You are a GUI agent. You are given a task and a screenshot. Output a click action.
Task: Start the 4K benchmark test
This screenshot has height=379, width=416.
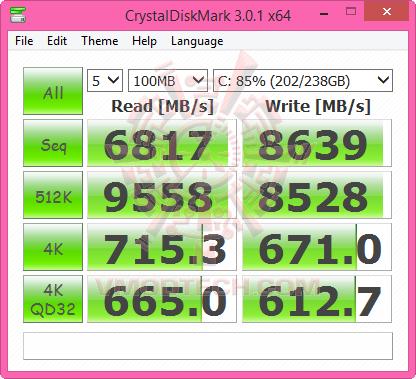tap(53, 247)
